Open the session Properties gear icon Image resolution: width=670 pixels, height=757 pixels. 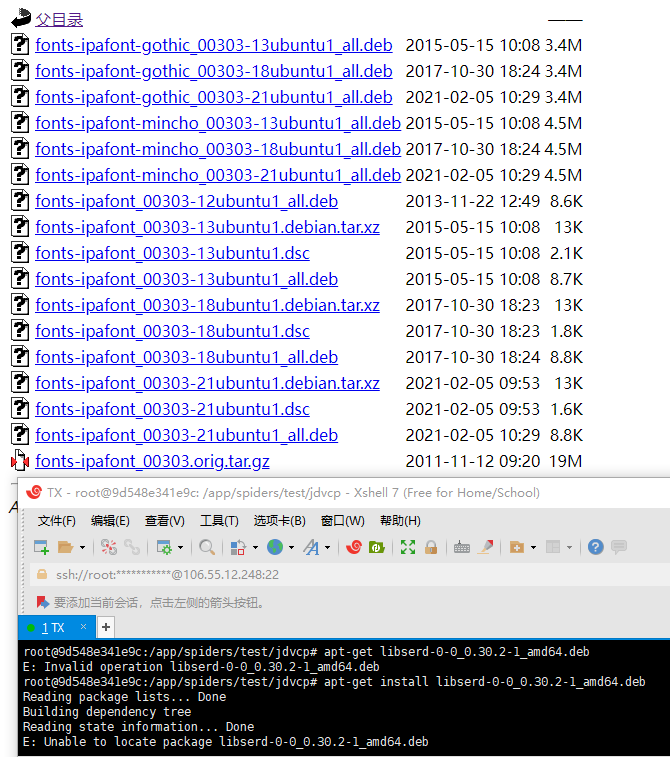click(x=164, y=547)
